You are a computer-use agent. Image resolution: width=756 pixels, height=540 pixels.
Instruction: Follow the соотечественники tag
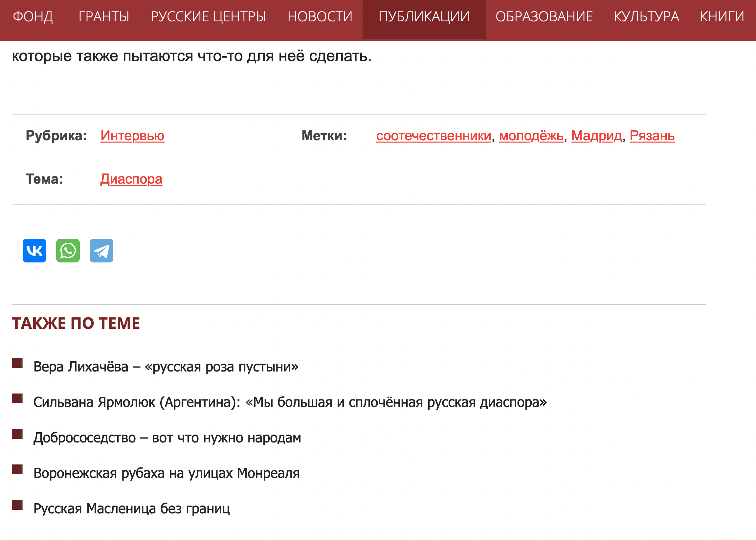coord(434,136)
